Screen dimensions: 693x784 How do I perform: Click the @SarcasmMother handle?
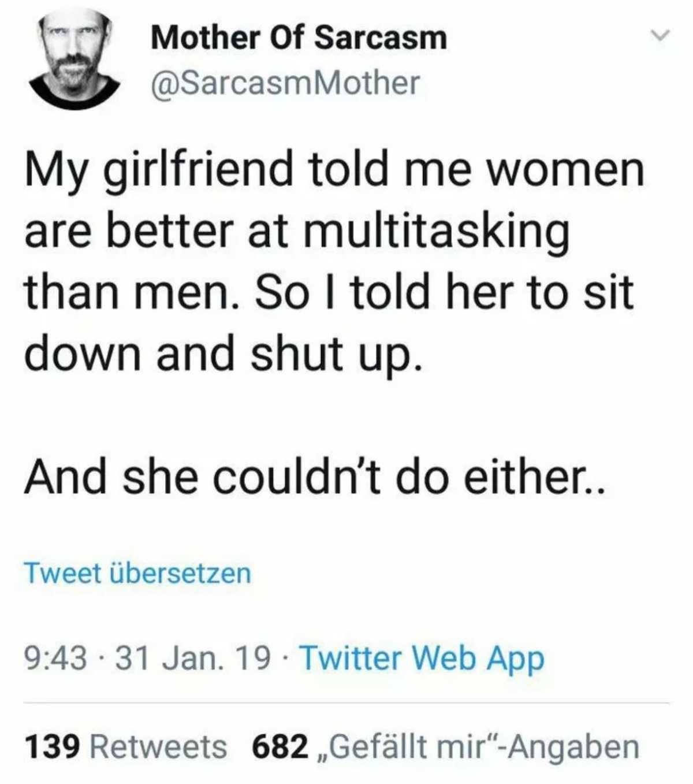(285, 83)
